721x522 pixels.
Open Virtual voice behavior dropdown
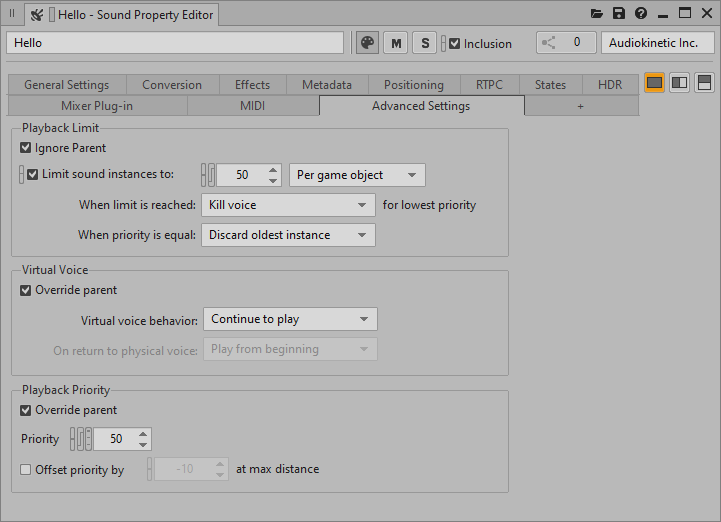click(290, 319)
